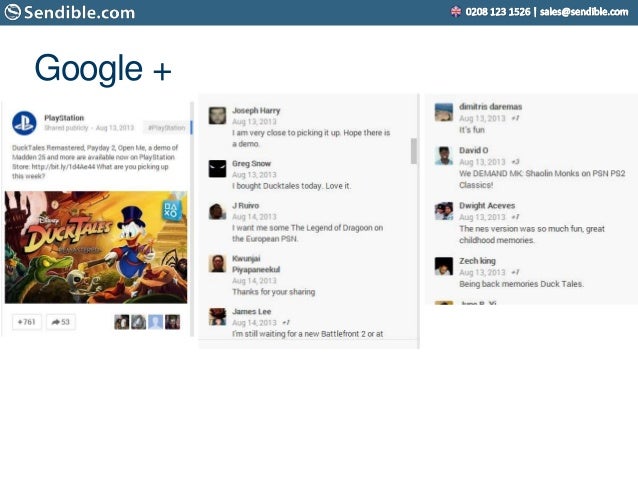Open the PlayStation profile avatar
This screenshot has height=479, width=638.
point(24,123)
